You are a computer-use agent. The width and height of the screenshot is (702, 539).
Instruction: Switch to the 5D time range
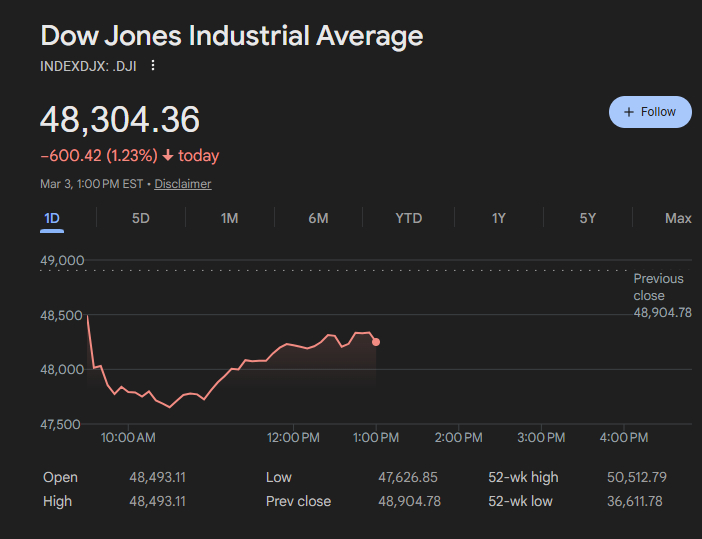(x=141, y=218)
